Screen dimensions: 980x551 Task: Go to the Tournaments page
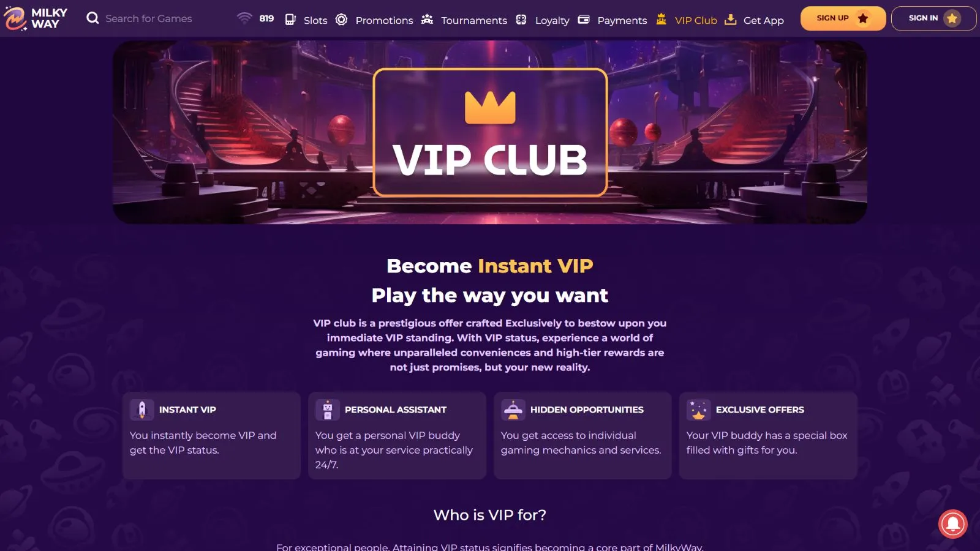474,20
